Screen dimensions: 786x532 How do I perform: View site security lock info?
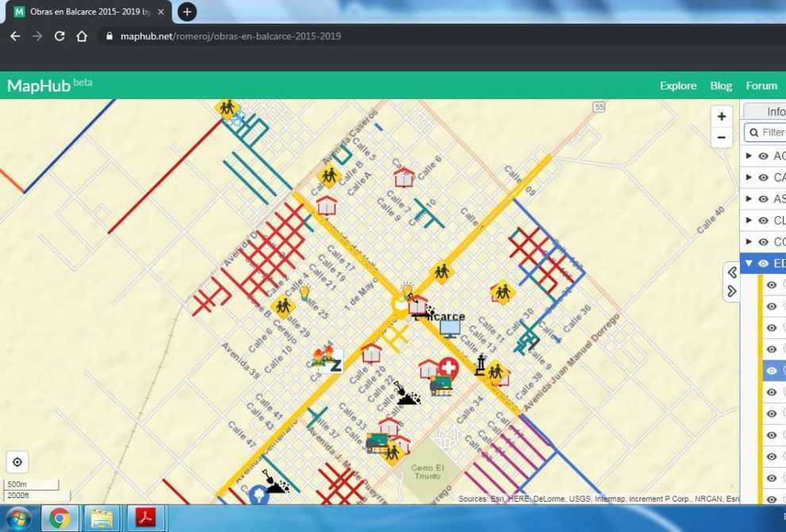coord(109,36)
